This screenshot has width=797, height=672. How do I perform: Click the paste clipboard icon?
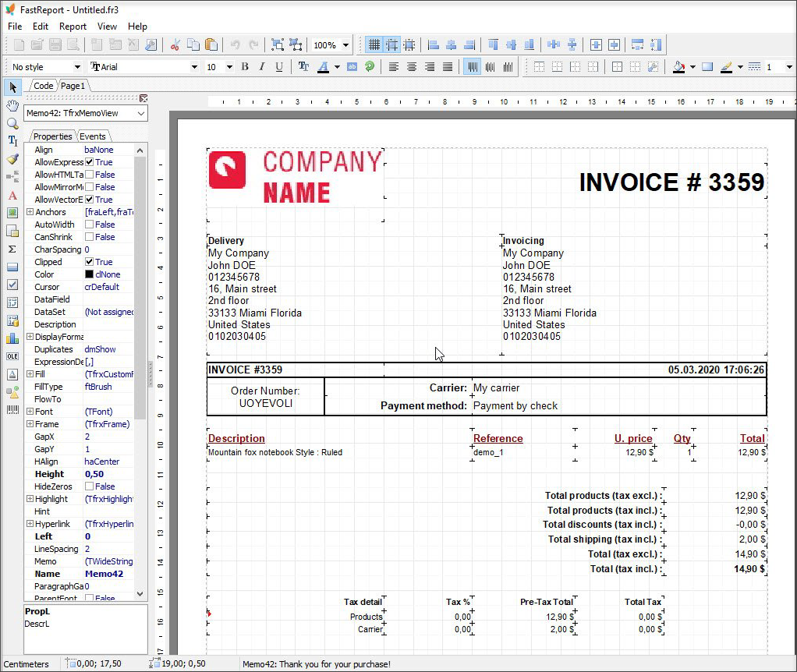[x=211, y=44]
